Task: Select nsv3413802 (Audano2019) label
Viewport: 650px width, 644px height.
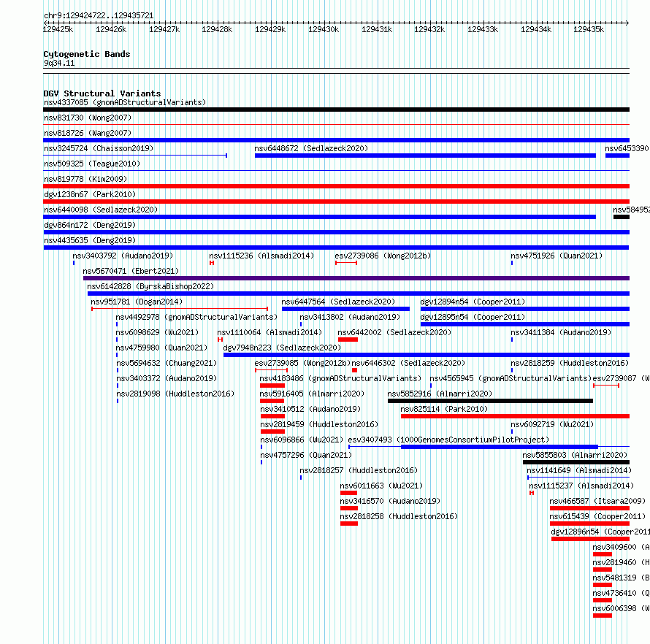Action: tap(350, 317)
